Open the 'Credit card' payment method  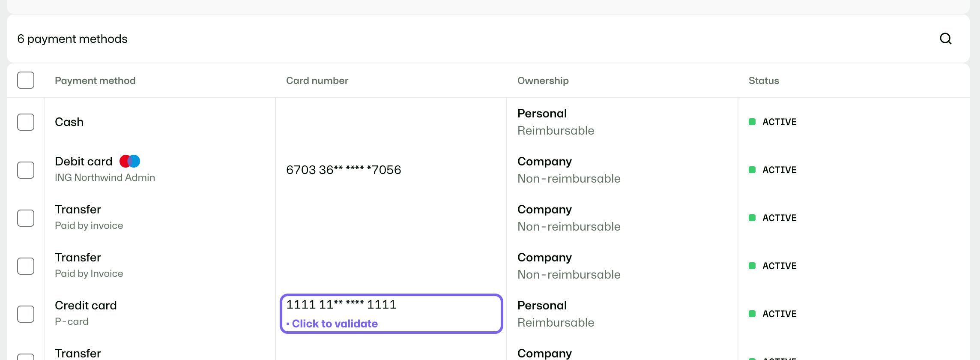pyautogui.click(x=86, y=306)
